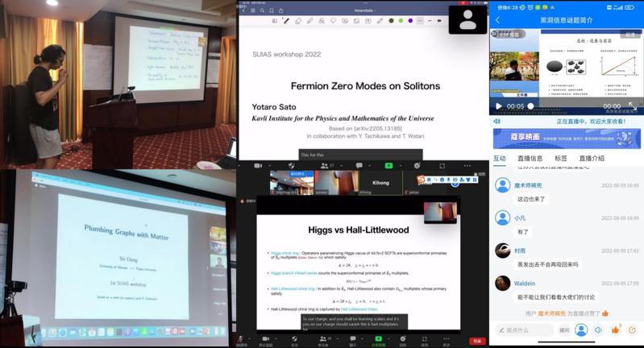Play the live stream video
Viewport: 644px width, 348px height.
click(499, 106)
